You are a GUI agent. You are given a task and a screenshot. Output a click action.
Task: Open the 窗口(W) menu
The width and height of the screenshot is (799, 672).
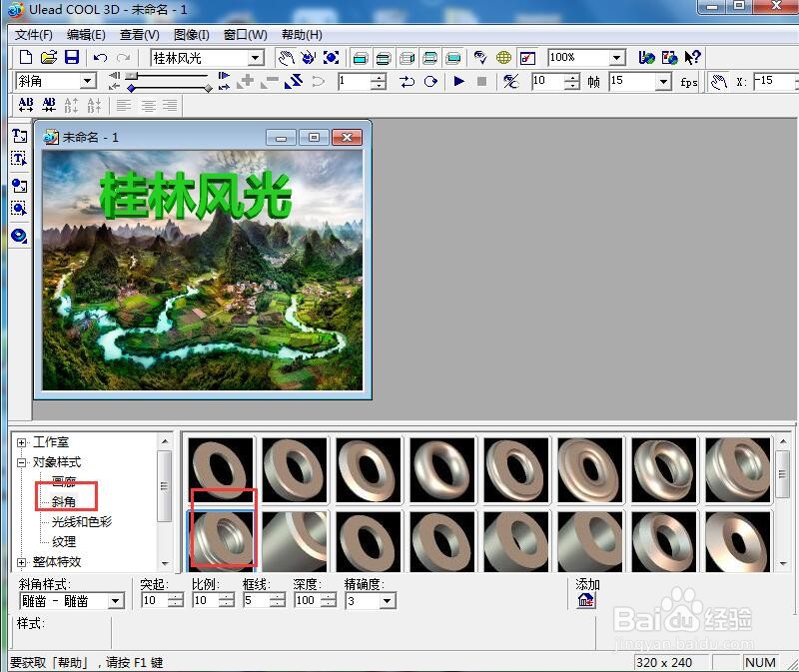(246, 35)
